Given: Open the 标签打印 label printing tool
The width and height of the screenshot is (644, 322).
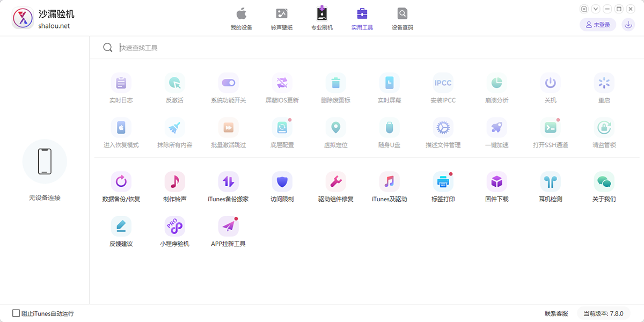Looking at the screenshot, I should 443,187.
